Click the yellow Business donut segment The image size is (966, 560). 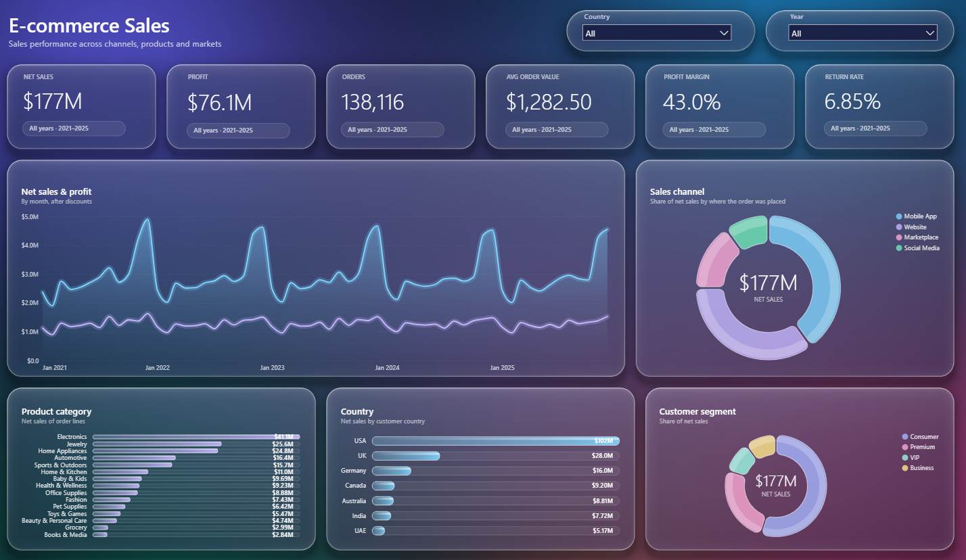point(762,446)
